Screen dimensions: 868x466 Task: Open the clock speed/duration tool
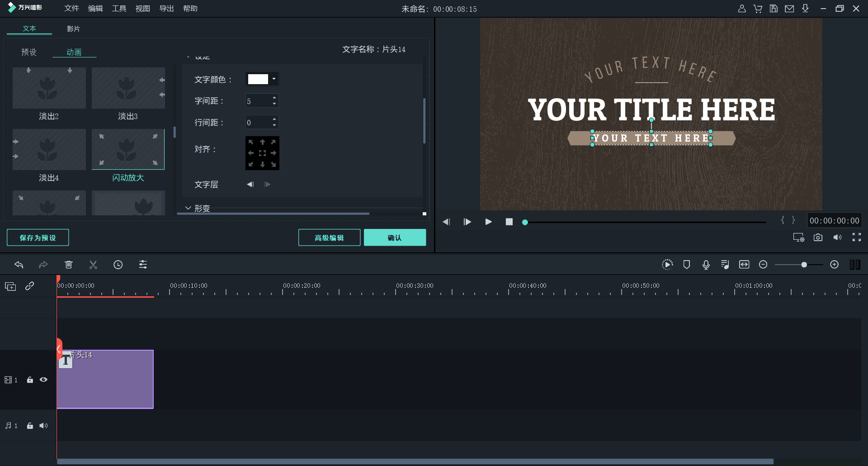(x=118, y=265)
